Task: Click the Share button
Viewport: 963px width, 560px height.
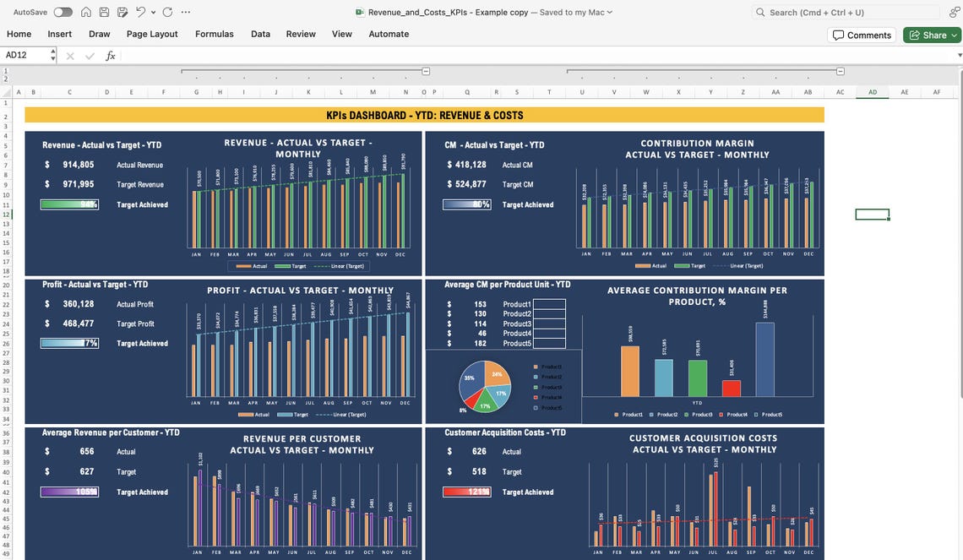Action: (x=932, y=34)
